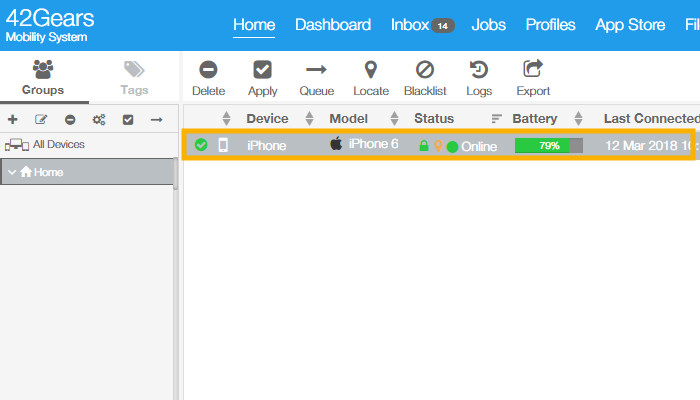This screenshot has width=700, height=400.
Task: Click the iPhone 6 model cell
Action: (x=374, y=144)
